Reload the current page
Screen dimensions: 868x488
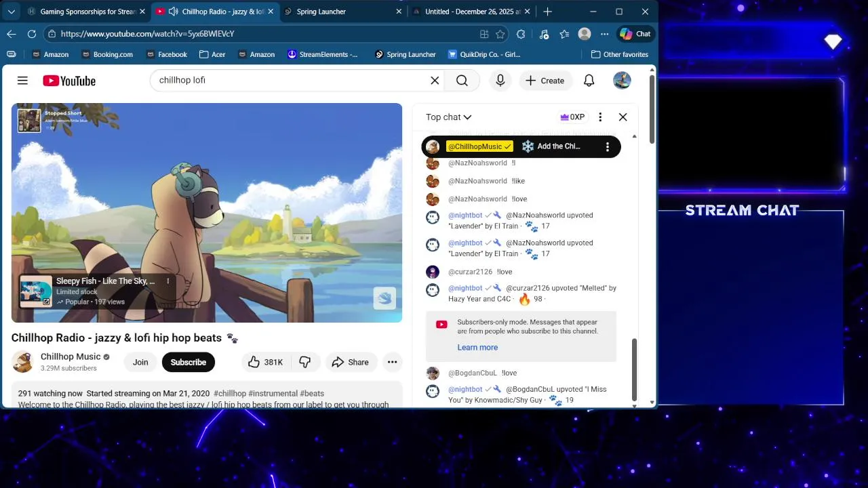[x=32, y=34]
